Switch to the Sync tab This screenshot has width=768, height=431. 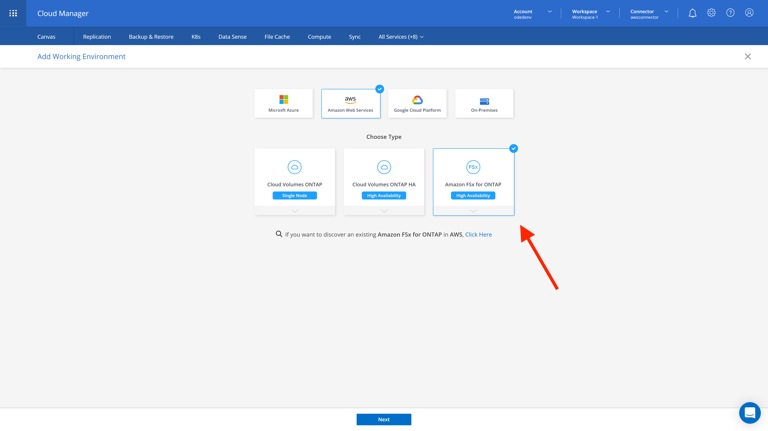[355, 37]
